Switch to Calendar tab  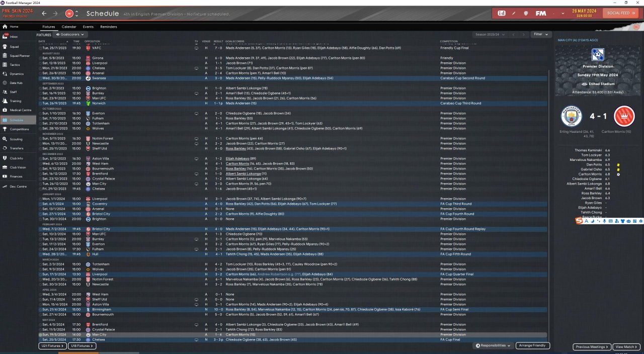coord(69,27)
